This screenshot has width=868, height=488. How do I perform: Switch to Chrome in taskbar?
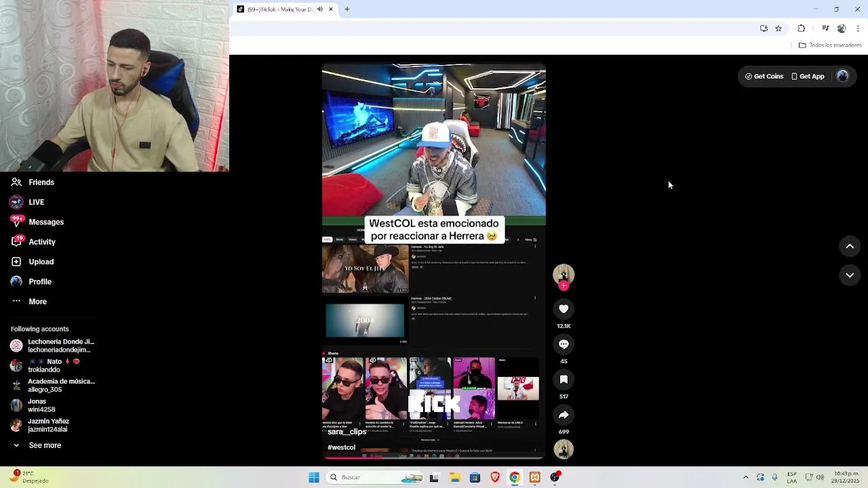[x=515, y=477]
